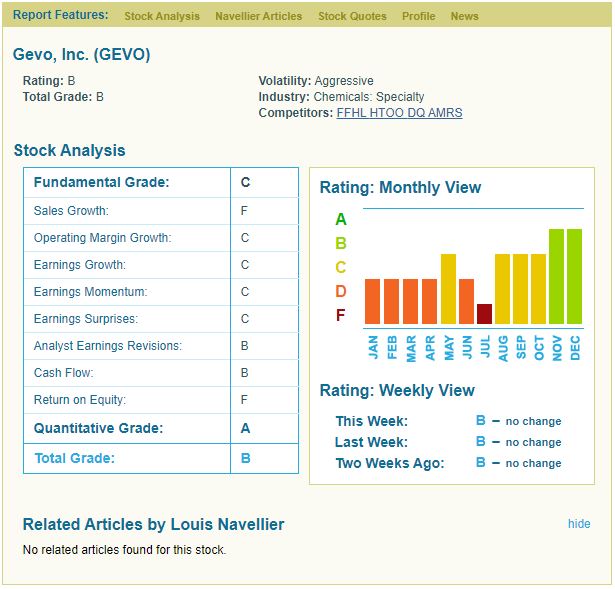Select the AUG bar in monthly chart
Viewport: 615px width, 589px height.
502,289
